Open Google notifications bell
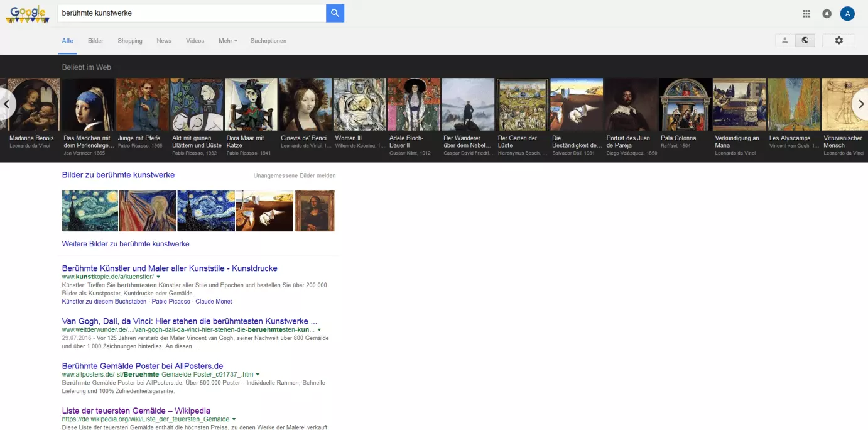Viewport: 868px width, 430px height. coord(827,14)
